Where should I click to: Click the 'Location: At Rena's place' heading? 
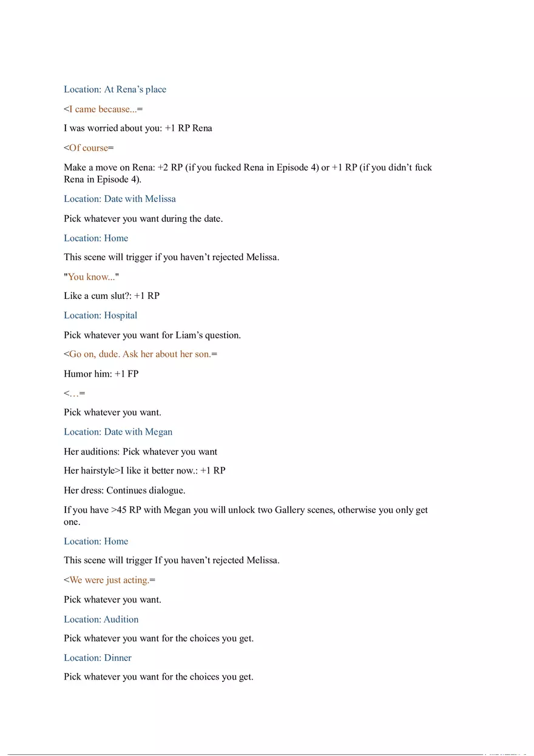(115, 90)
